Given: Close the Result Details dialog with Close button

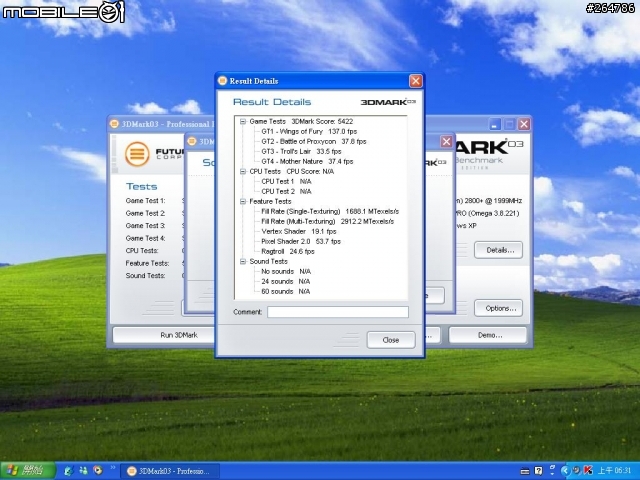Looking at the screenshot, I should (391, 340).
